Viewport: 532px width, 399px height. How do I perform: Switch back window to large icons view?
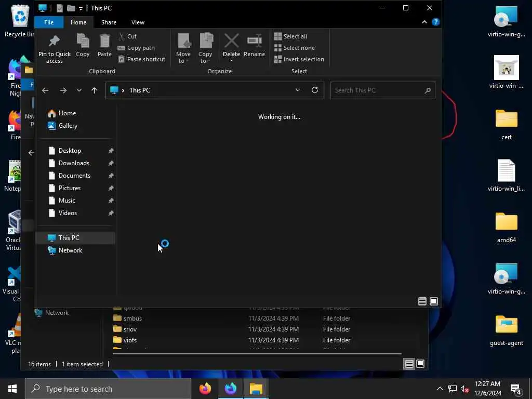click(x=420, y=364)
